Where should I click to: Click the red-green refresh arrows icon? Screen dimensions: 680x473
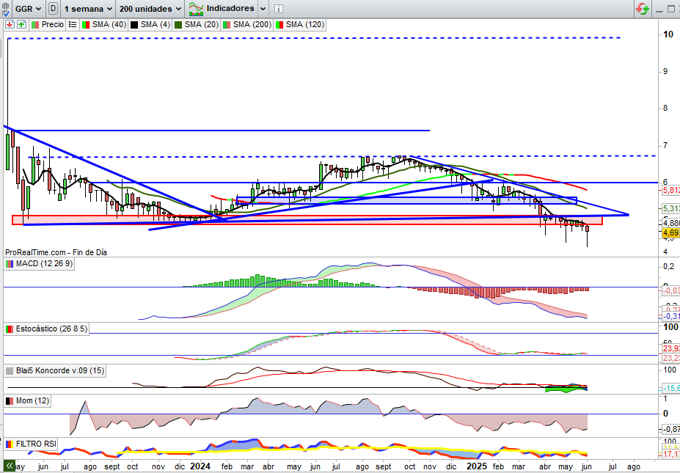643,9
